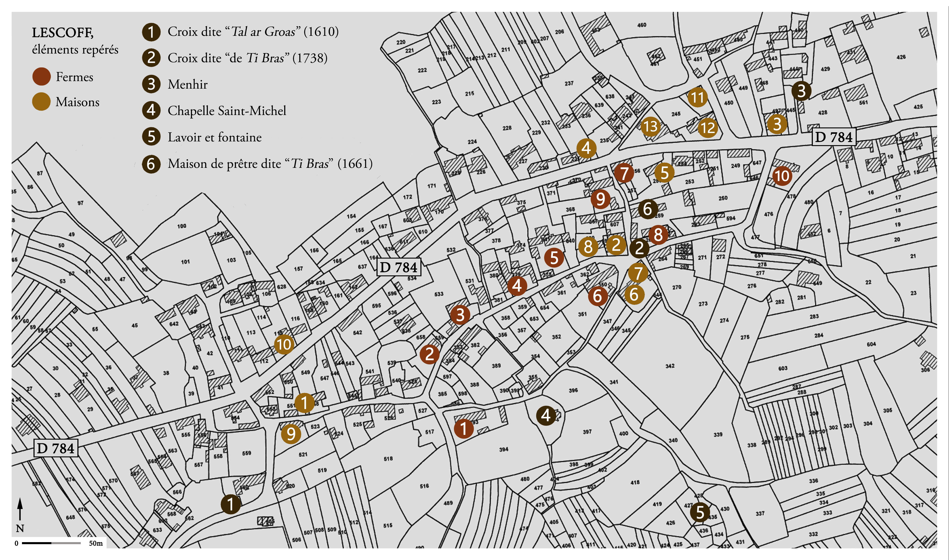Click the north arrow indicator
The height and width of the screenshot is (560, 949).
[20, 510]
